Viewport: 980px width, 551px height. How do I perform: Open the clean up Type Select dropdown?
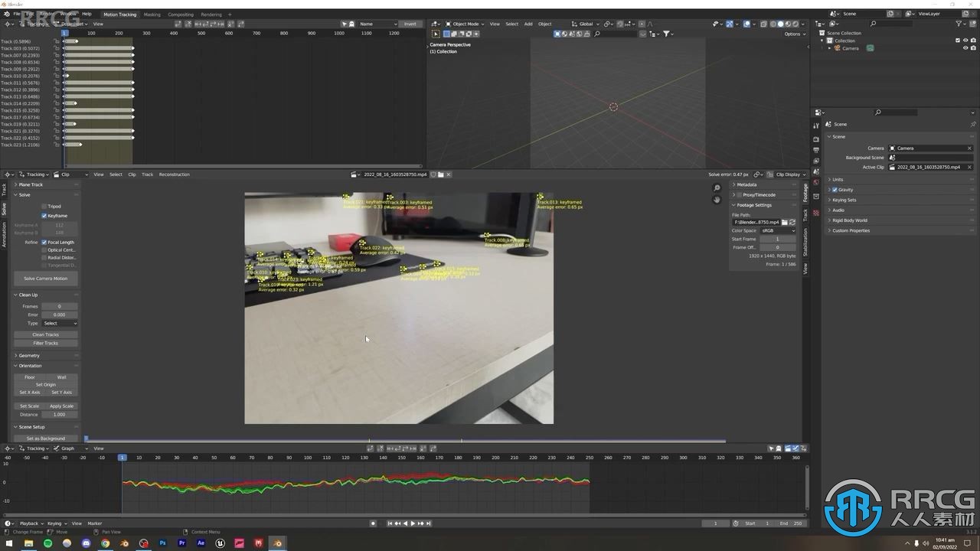[59, 323]
